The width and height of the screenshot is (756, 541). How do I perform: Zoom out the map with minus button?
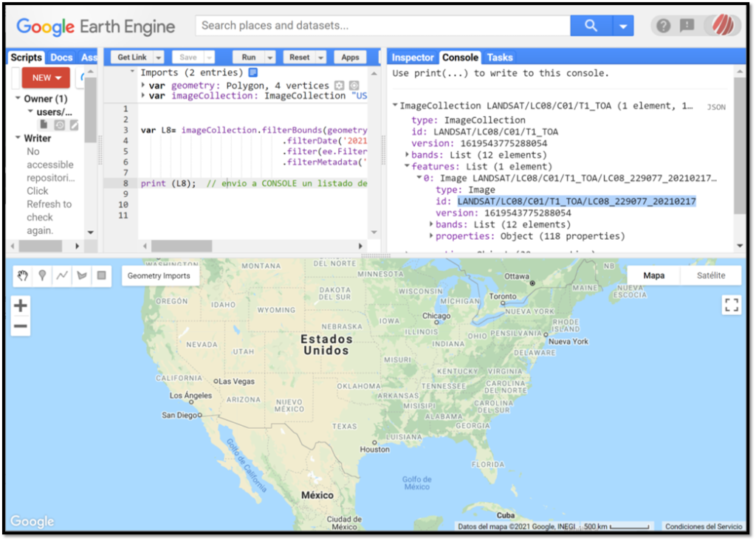21,326
